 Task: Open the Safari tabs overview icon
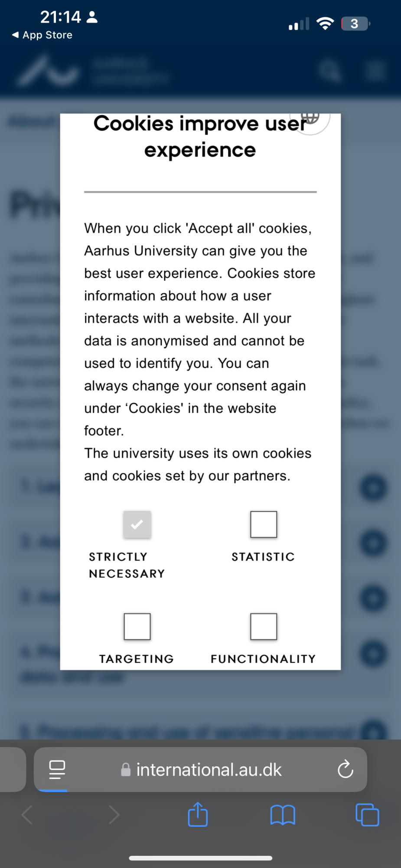click(x=367, y=815)
